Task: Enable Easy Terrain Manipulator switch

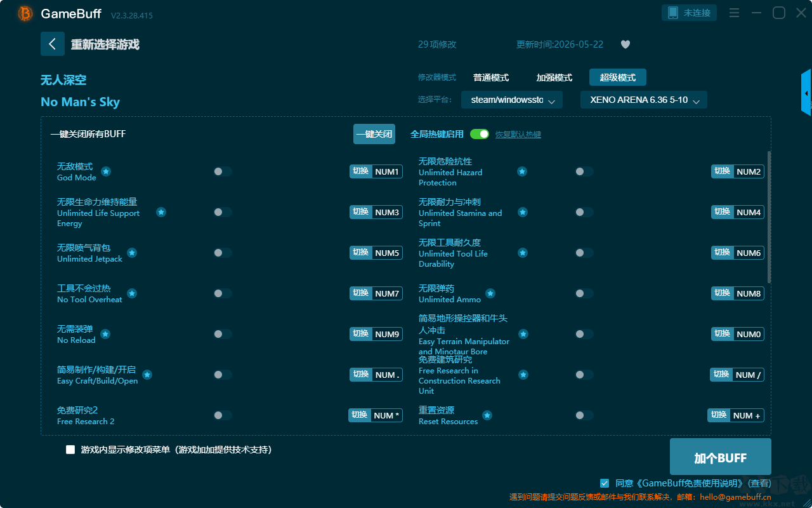Action: [584, 334]
